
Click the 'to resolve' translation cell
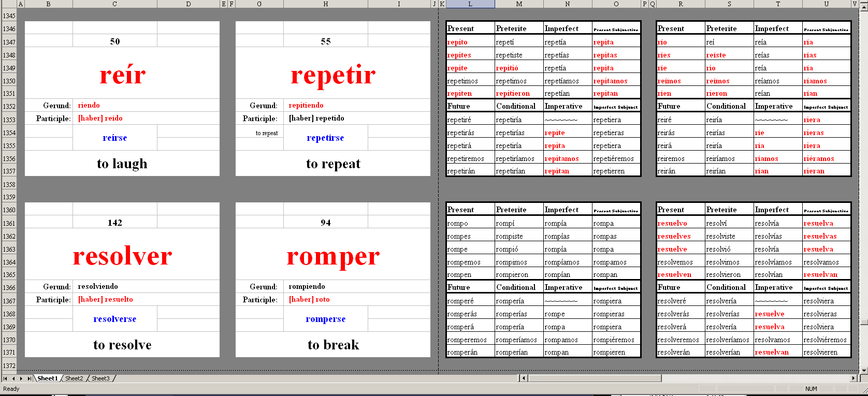click(122, 345)
